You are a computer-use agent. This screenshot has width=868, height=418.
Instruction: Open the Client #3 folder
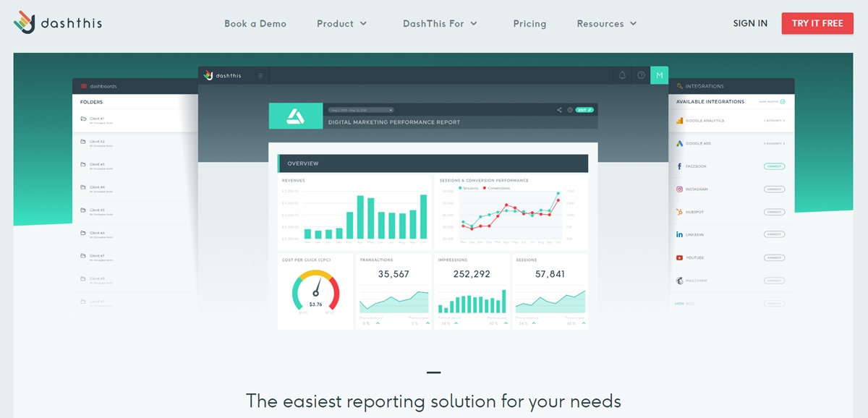pyautogui.click(x=135, y=166)
